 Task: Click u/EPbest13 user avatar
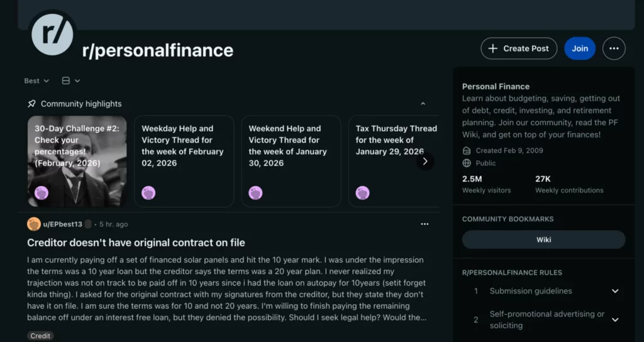34,224
